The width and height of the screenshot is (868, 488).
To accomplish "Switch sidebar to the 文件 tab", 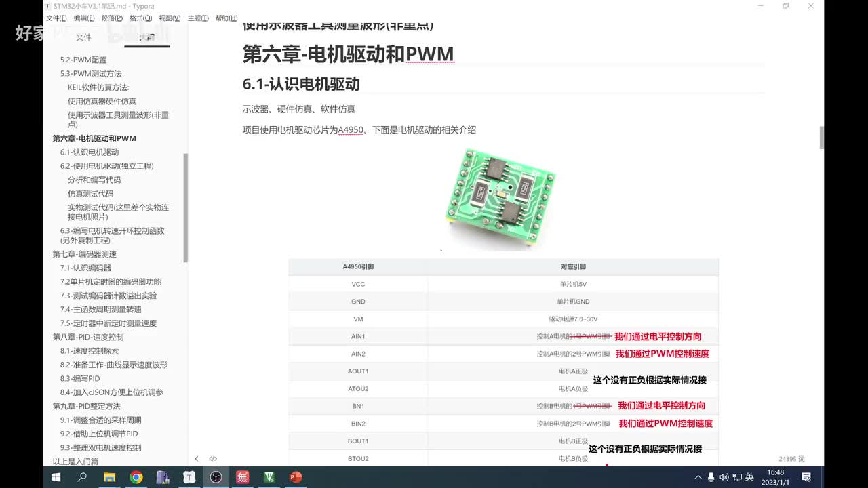I will click(x=83, y=37).
